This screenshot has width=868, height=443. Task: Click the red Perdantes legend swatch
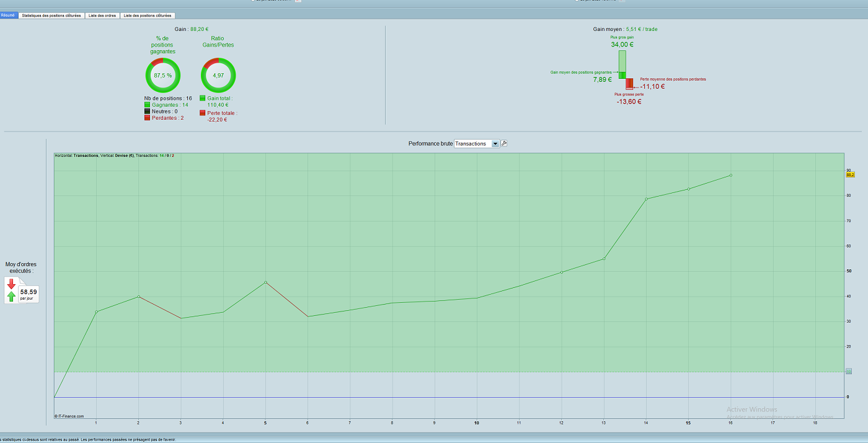coord(147,118)
